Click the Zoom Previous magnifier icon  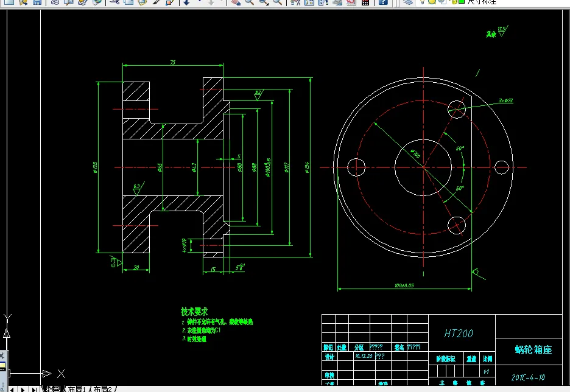(277, 2)
